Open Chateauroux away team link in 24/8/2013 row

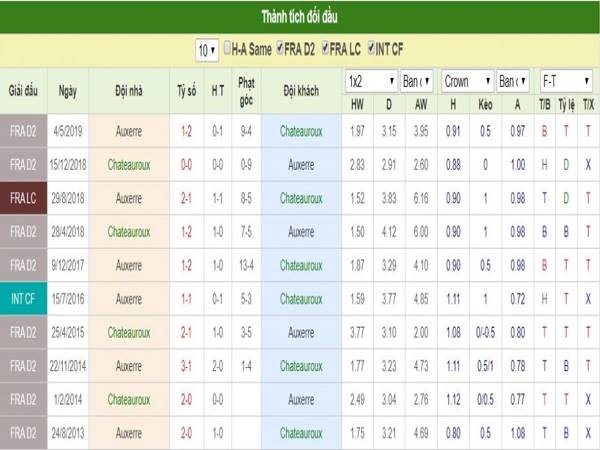point(301,433)
